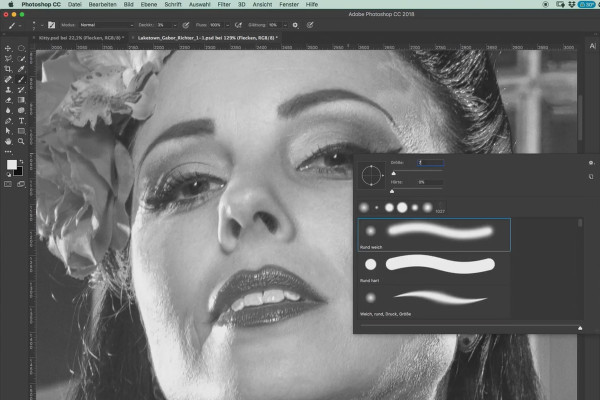
Task: Toggle the brush settings panel button
Action: 51,25
